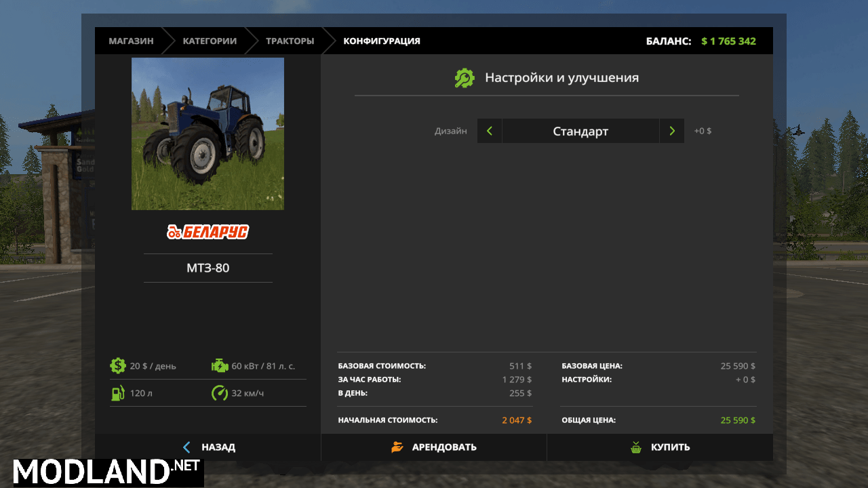Click the Настройки price row label
The width and height of the screenshot is (868, 488).
(x=587, y=380)
